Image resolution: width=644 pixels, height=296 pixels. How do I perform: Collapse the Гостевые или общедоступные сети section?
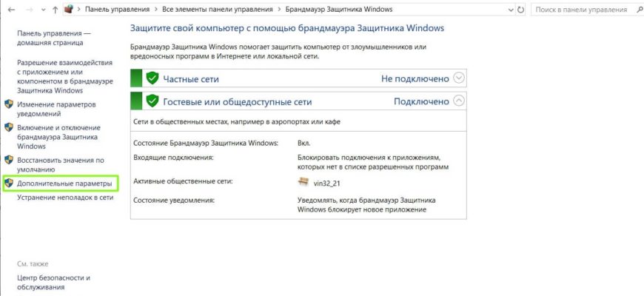pyautogui.click(x=459, y=101)
